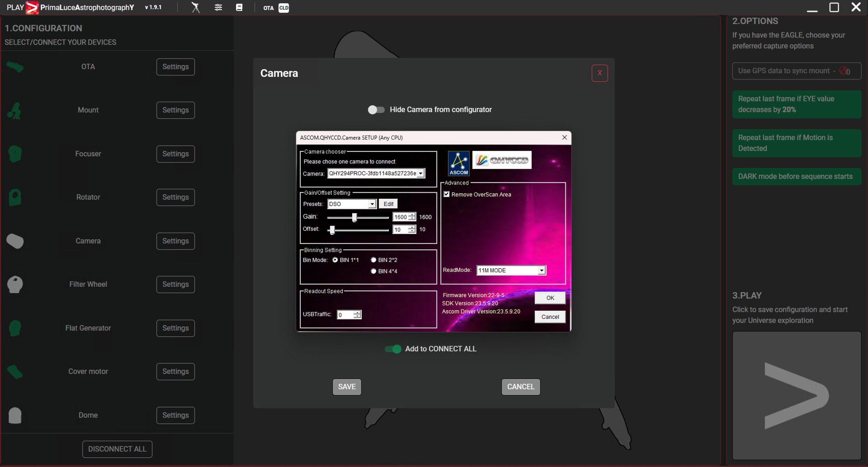Screen dimensions: 868x467
Task: Click DARK mode before sequence starts
Action: pyautogui.click(x=796, y=176)
